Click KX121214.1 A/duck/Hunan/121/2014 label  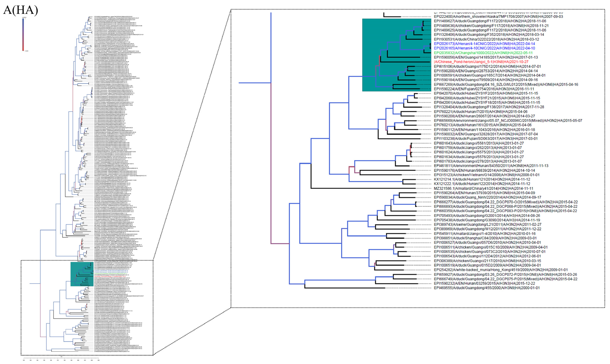pyautogui.click(x=482, y=180)
